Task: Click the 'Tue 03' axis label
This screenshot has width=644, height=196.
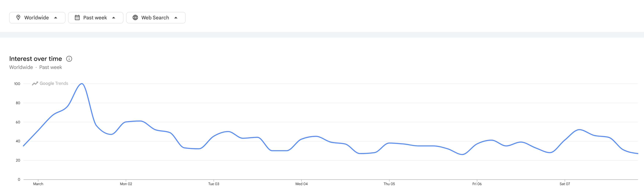Action: (x=214, y=184)
